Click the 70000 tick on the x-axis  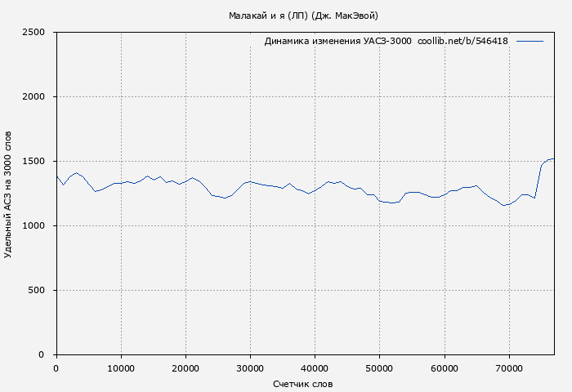[508, 368]
